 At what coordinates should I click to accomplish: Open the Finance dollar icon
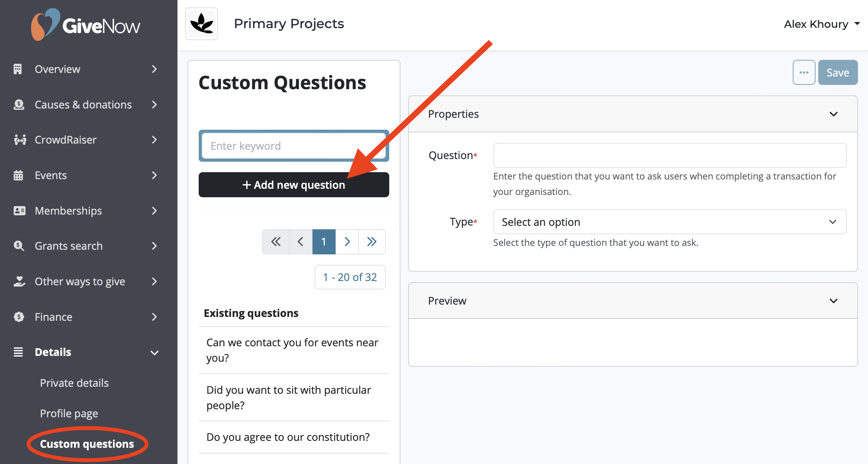(x=18, y=317)
